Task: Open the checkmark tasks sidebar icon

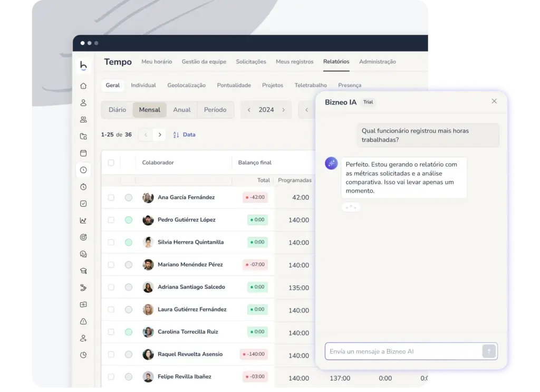Action: (83, 204)
